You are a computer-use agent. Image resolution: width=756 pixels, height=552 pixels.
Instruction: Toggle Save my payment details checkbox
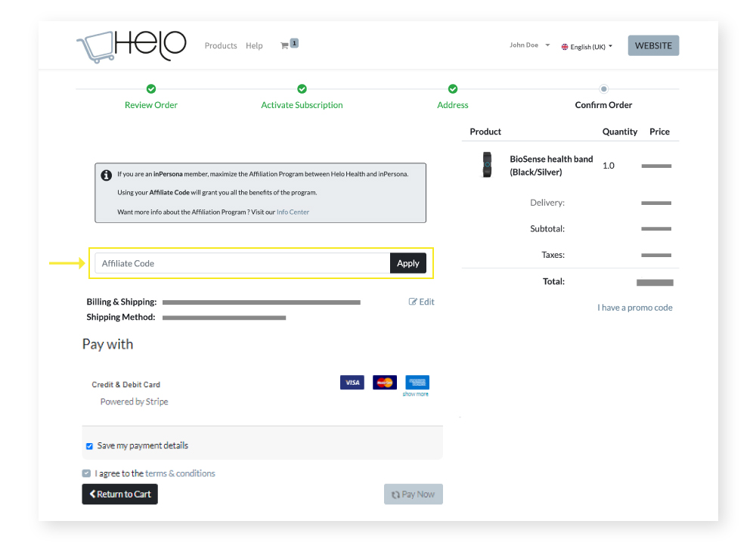[89, 446]
